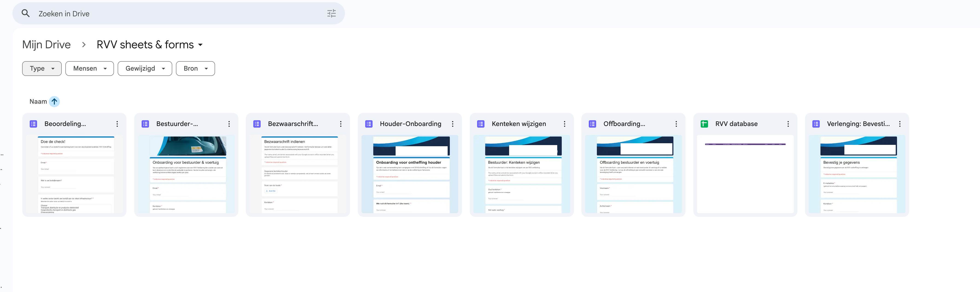Open more actions for Bestuurder file
Viewport: 980px width, 292px height.
[229, 124]
